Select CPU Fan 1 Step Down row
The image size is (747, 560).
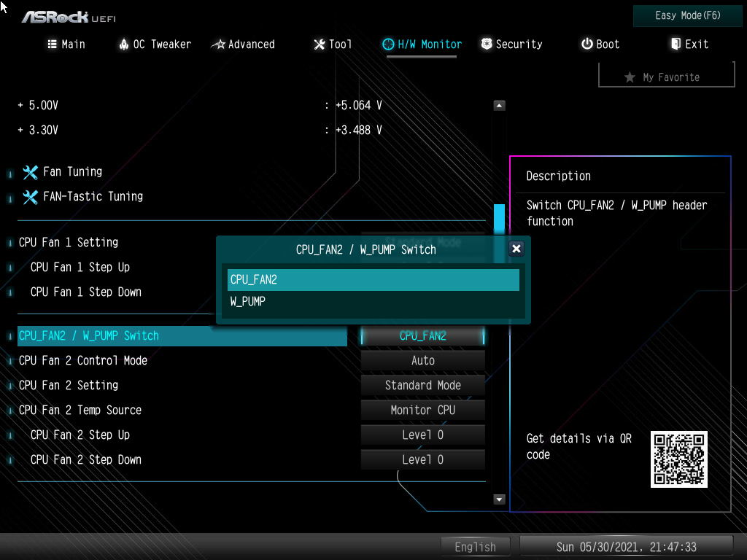pyautogui.click(x=86, y=292)
